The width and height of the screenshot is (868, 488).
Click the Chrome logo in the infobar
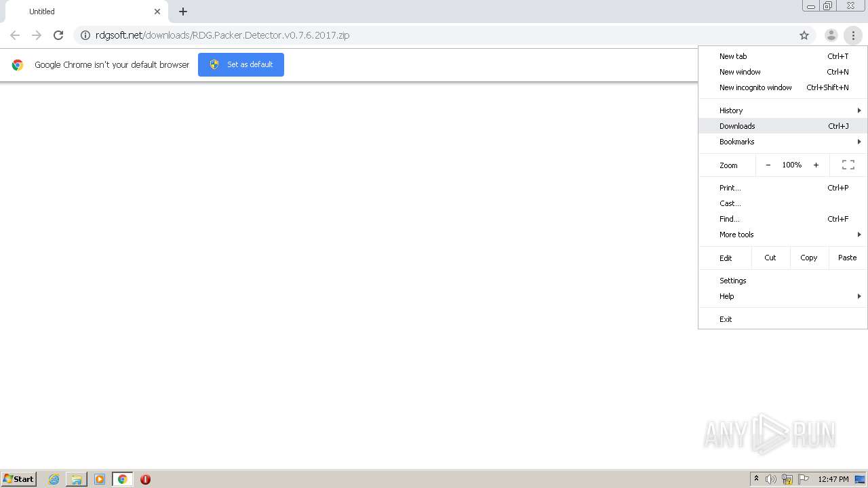click(18, 65)
